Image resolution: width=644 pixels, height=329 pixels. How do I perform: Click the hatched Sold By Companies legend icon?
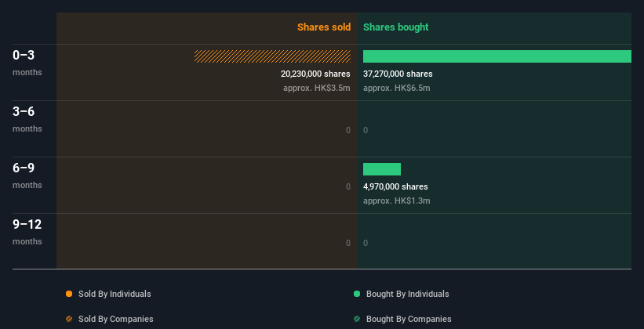click(x=69, y=319)
